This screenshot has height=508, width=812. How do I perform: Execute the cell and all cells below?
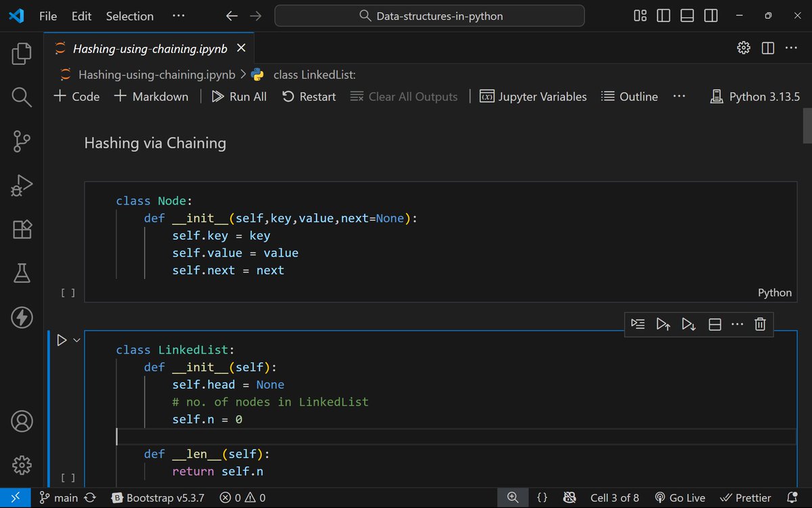pos(688,324)
